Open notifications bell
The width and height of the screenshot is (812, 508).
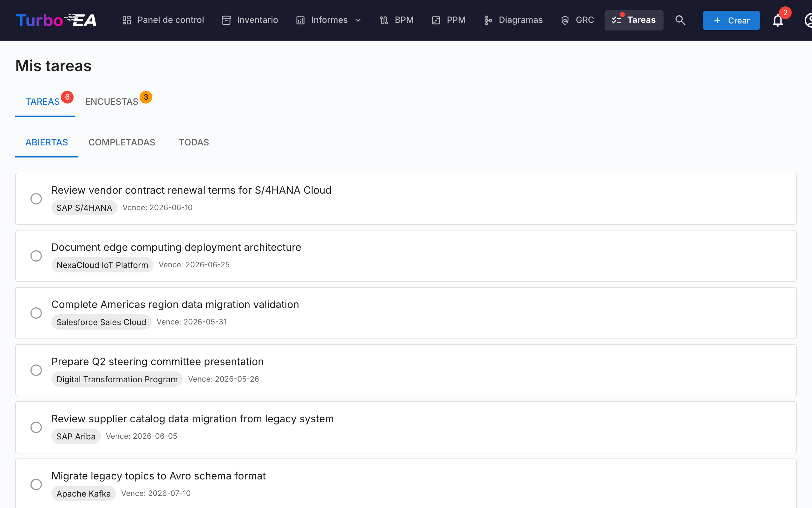pyautogui.click(x=777, y=20)
